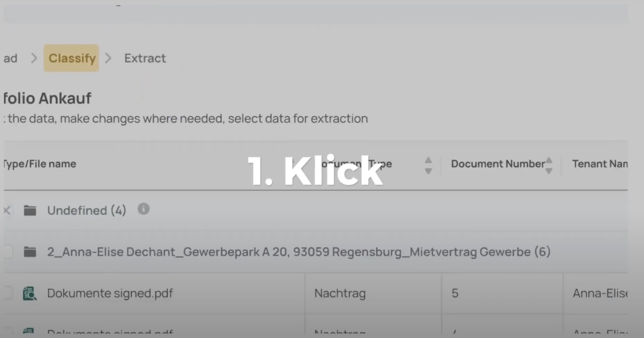Expand the 2_Anna-Elise Dechant Mietvertrag Gewerbe group
Viewport: 644px width, 338px height.
298,252
